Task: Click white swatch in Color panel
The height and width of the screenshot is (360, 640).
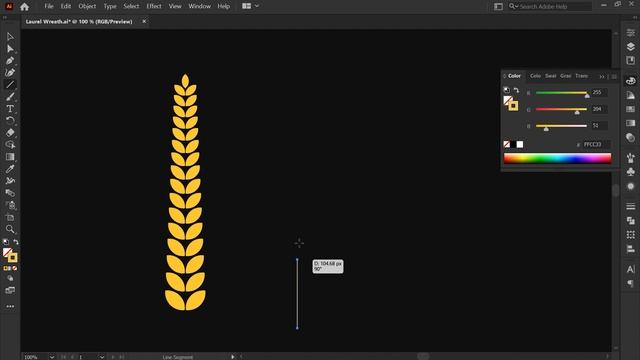Action: tap(520, 144)
